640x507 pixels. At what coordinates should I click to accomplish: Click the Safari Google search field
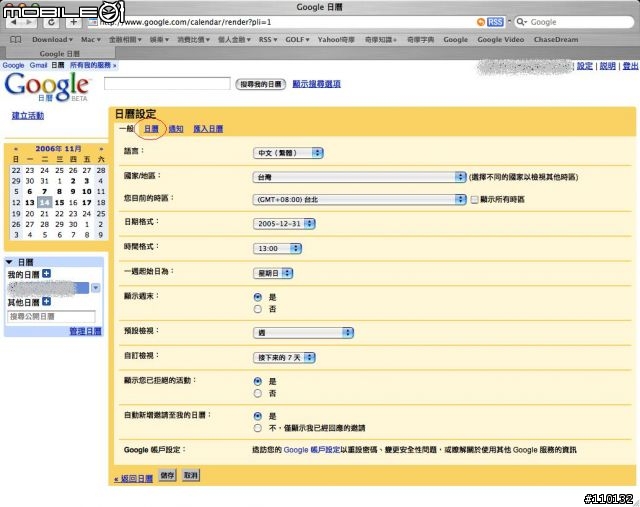pyautogui.click(x=574, y=22)
